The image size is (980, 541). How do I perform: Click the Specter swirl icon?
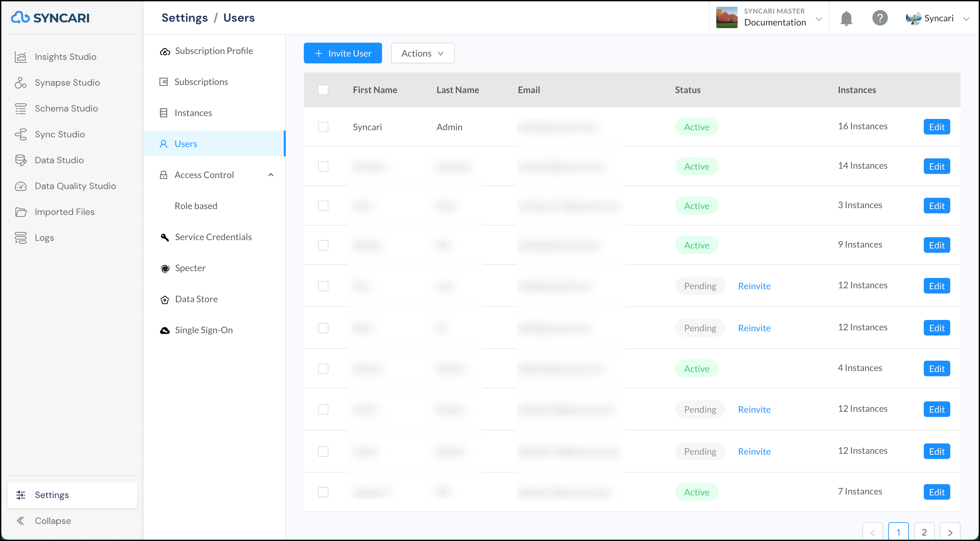(x=165, y=269)
